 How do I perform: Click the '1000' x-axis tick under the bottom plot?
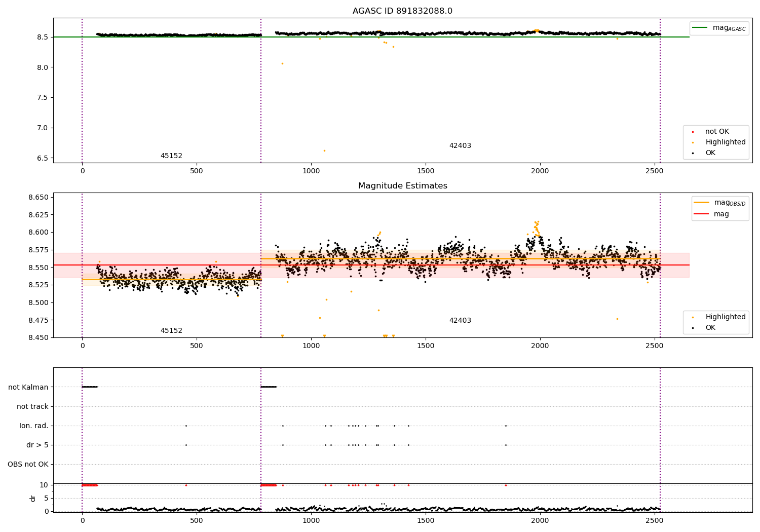[x=311, y=521]
